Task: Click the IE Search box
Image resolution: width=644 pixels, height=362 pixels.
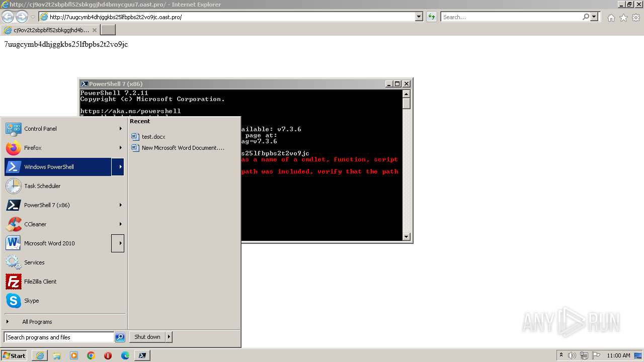Action: (511, 17)
